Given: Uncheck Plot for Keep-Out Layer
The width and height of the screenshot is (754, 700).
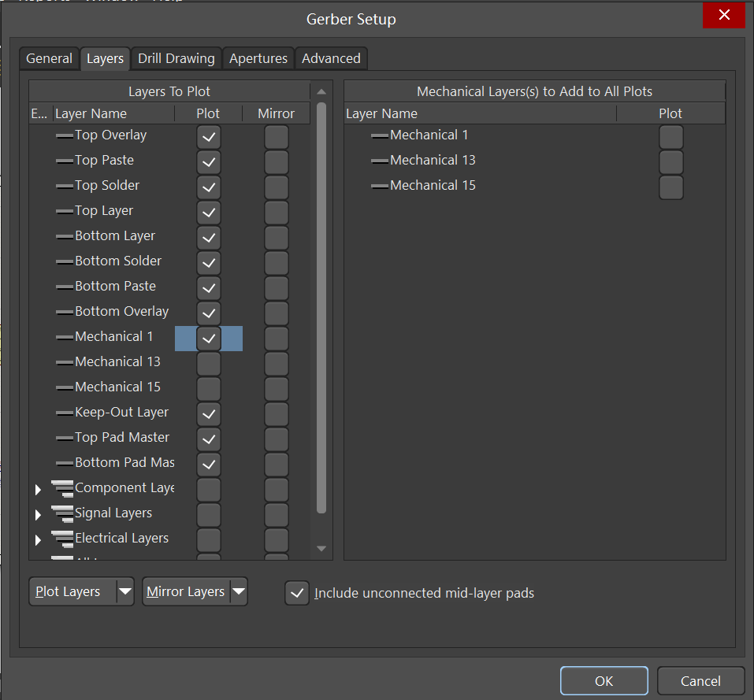Looking at the screenshot, I should pos(209,413).
